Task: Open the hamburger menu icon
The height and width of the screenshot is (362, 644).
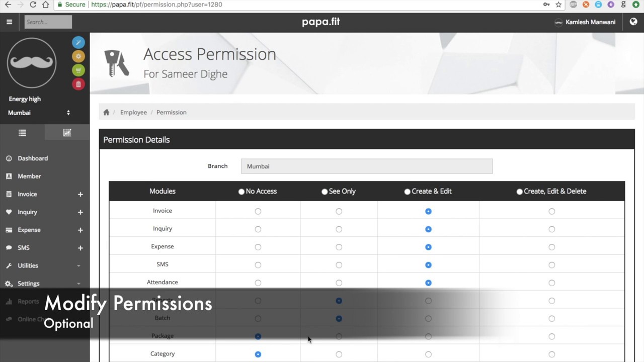Action: point(9,22)
